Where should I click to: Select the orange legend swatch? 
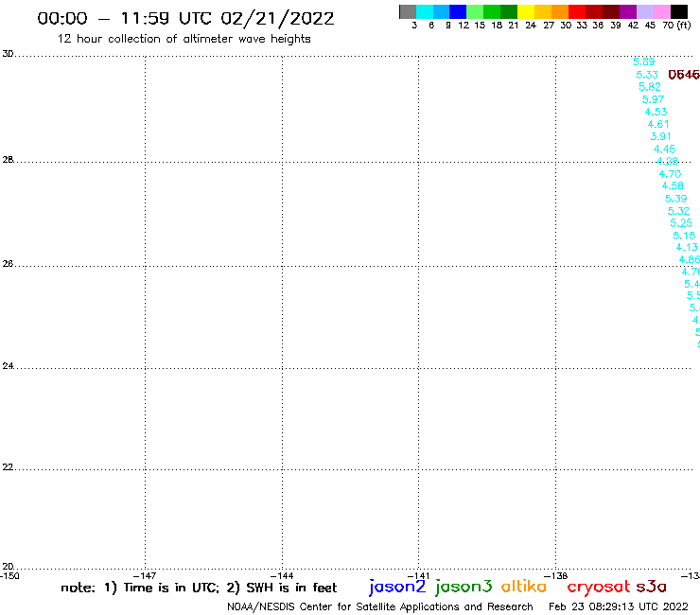(x=560, y=11)
